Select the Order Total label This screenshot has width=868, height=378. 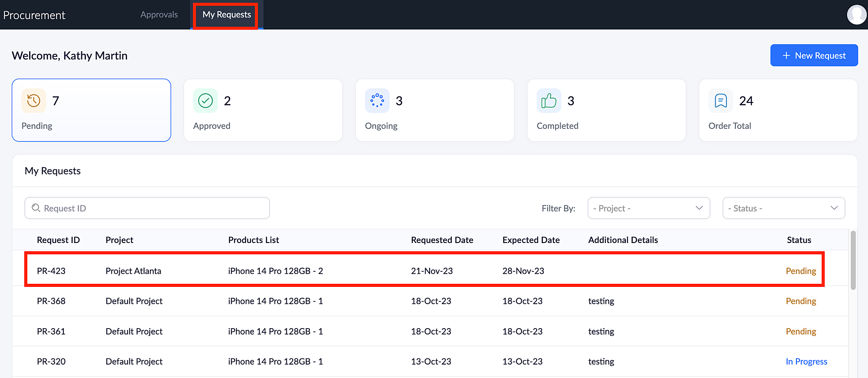730,126
